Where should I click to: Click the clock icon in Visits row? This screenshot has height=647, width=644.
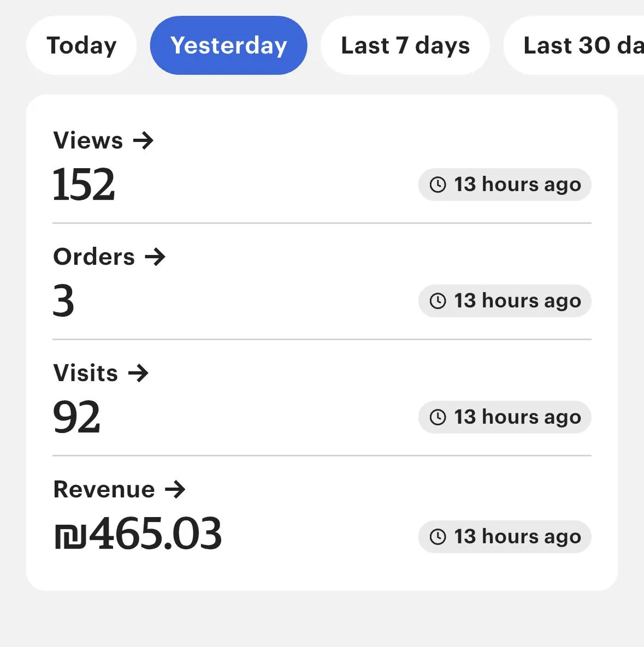[x=438, y=417]
